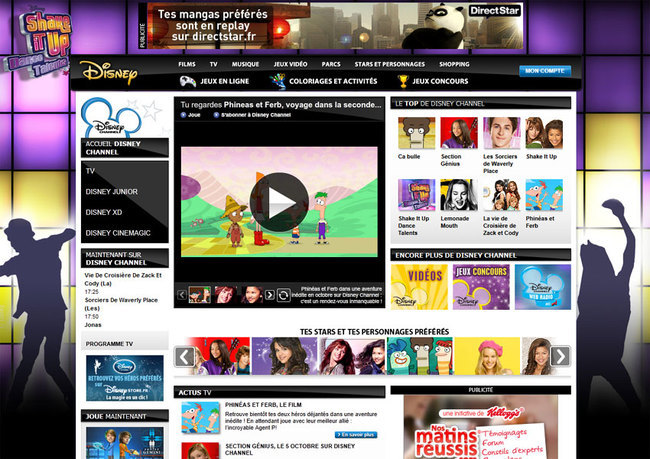Select Disney XD in sidebar
This screenshot has width=650, height=459.
104,212
